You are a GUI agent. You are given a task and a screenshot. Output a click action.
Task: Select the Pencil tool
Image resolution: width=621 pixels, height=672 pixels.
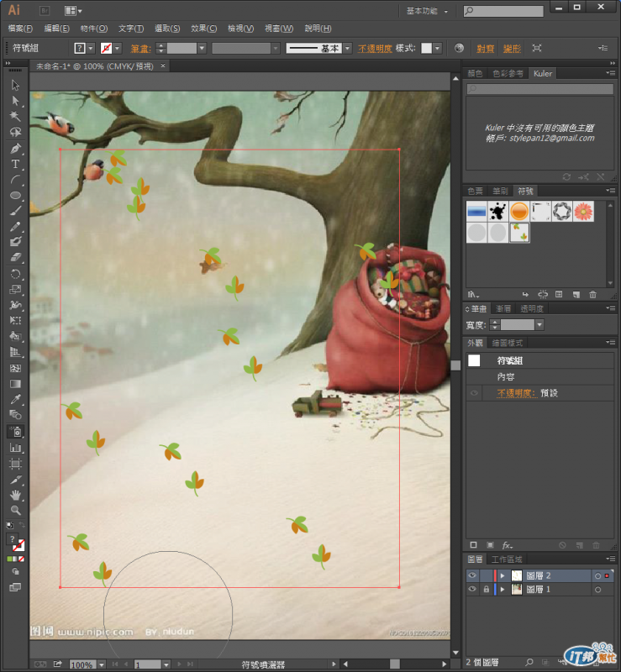pyautogui.click(x=15, y=226)
